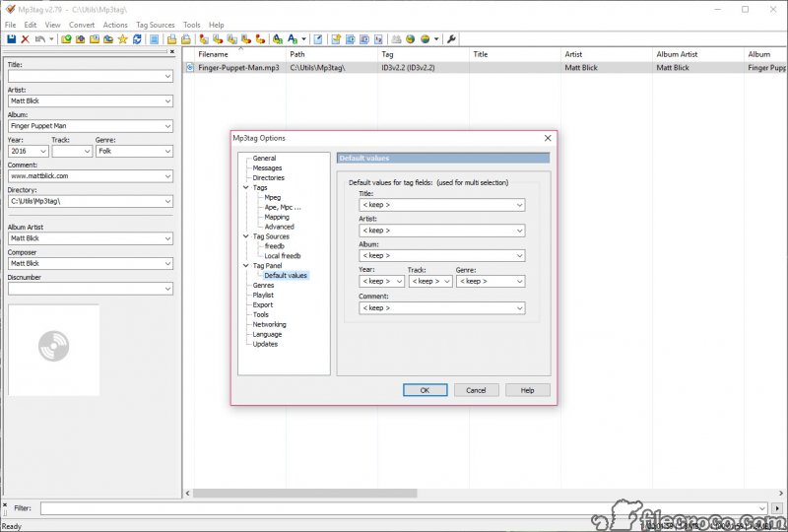Open the File menu

click(10, 25)
